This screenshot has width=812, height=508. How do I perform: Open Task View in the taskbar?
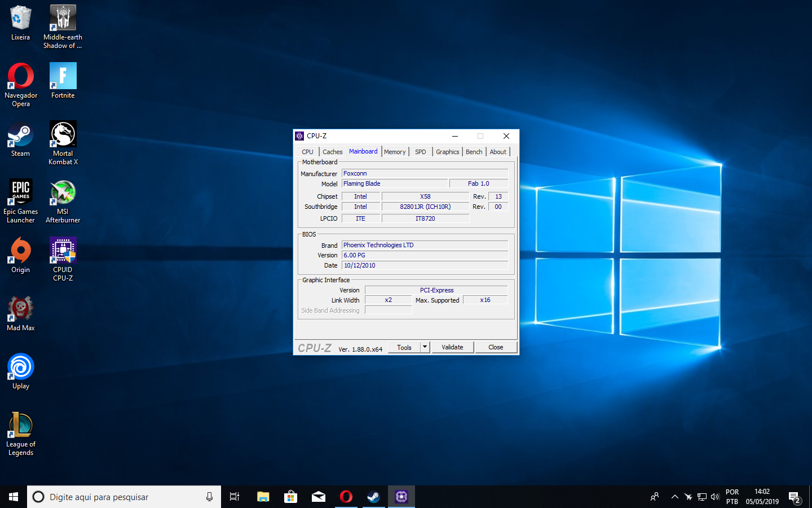coord(235,497)
